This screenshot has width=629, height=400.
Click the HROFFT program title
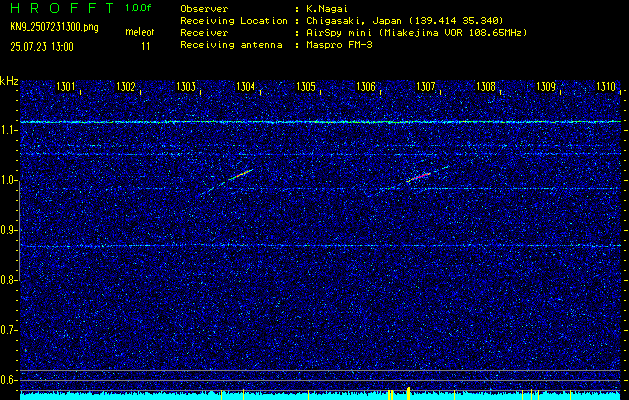(x=63, y=8)
